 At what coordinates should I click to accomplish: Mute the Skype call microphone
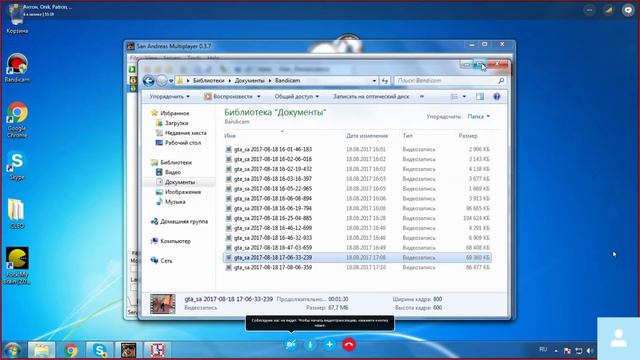tap(310, 344)
